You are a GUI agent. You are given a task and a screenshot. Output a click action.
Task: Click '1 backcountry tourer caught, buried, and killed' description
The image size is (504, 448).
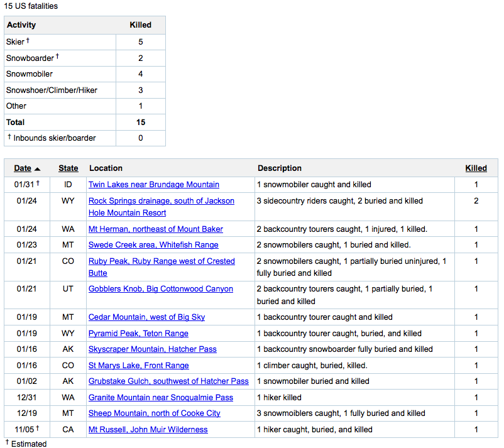pos(339,334)
